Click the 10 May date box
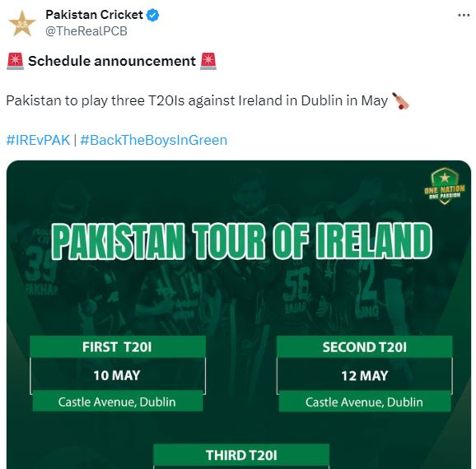 (x=118, y=375)
